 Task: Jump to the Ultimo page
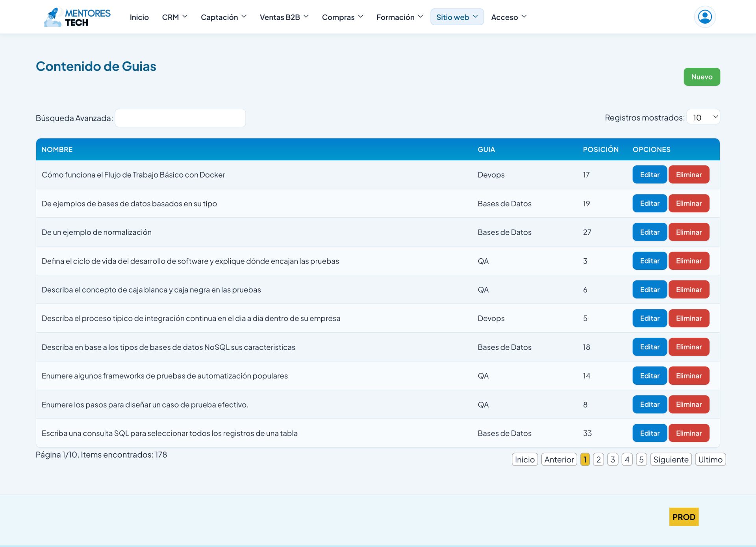(710, 460)
